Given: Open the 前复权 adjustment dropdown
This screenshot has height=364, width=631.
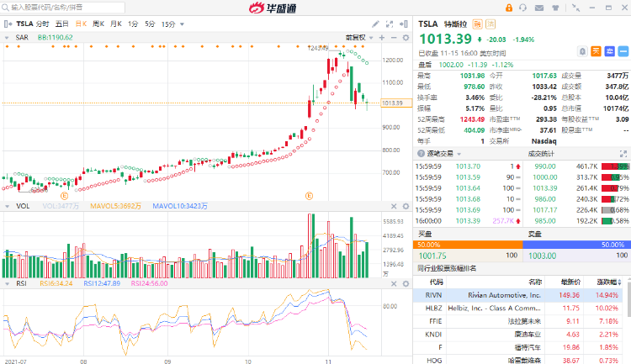Looking at the screenshot, I should (358, 37).
